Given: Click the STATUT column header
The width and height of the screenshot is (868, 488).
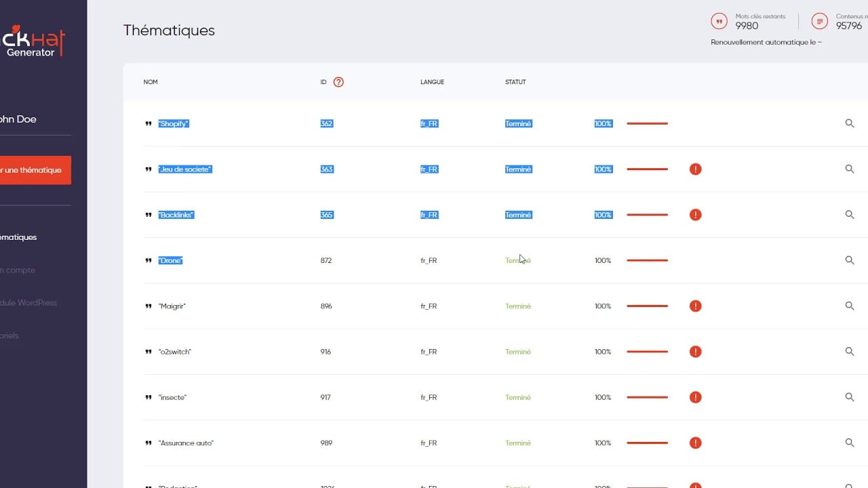Looking at the screenshot, I should coord(515,82).
